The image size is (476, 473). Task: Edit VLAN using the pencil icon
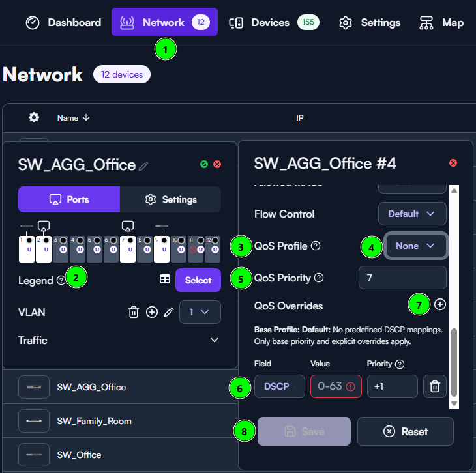tap(169, 313)
